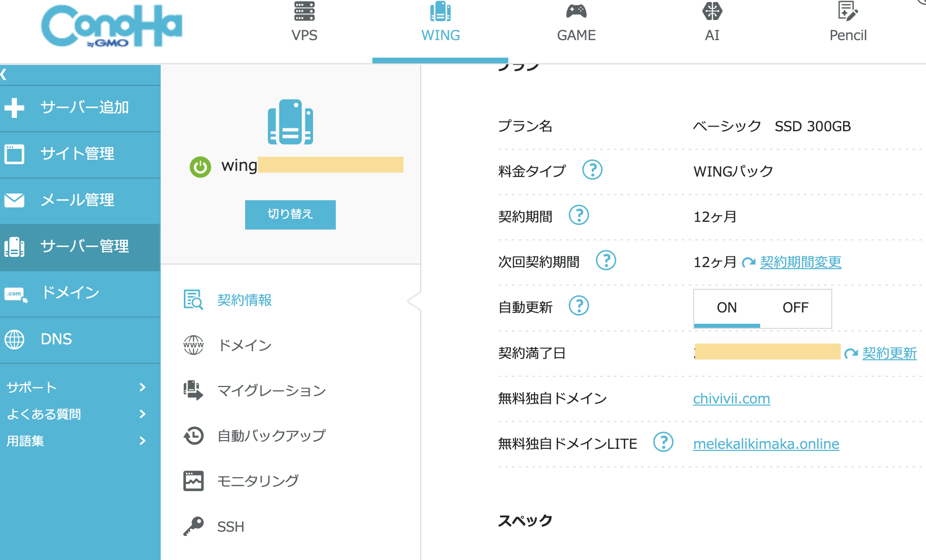This screenshot has height=560, width=926.
Task: Expand the サポート section
Action: point(77,387)
